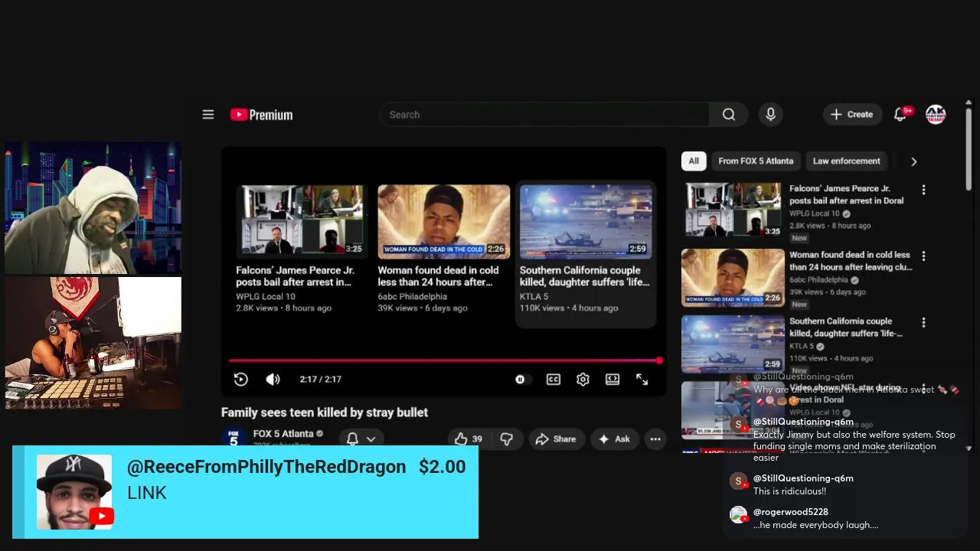Click the red video progress bar
980x551 pixels.
tap(444, 360)
